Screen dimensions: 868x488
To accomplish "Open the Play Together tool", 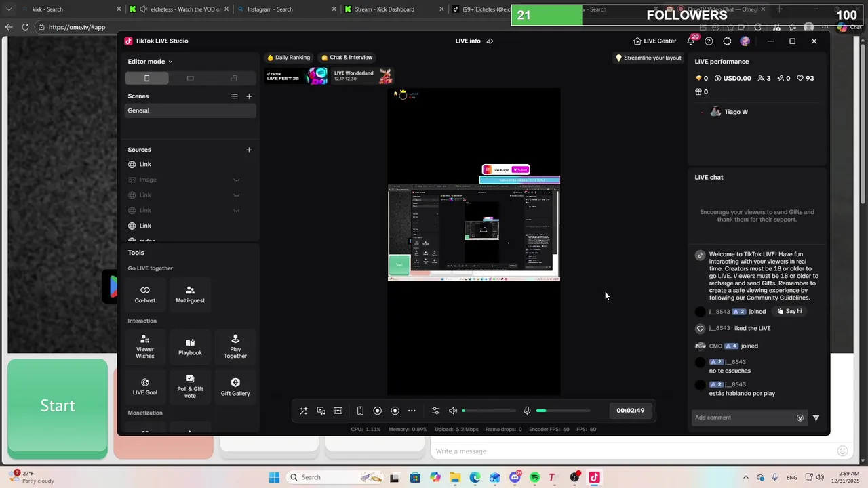I will pos(235,346).
